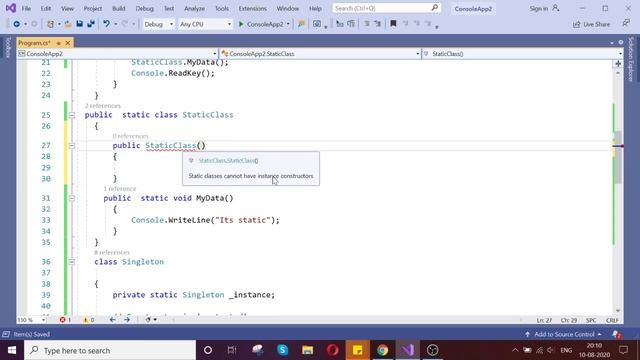Viewport: 640px width, 360px height.
Task: Open the Debug configuration dropdown
Action: click(158, 24)
